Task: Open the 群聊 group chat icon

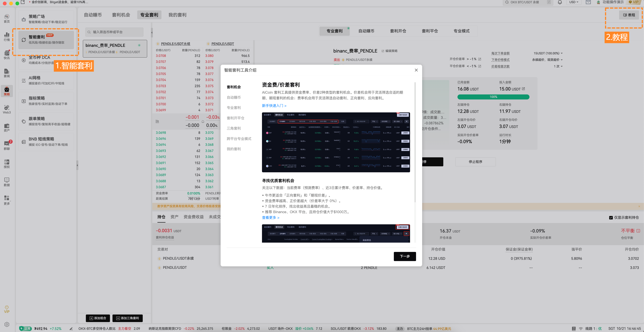Action: (x=7, y=145)
